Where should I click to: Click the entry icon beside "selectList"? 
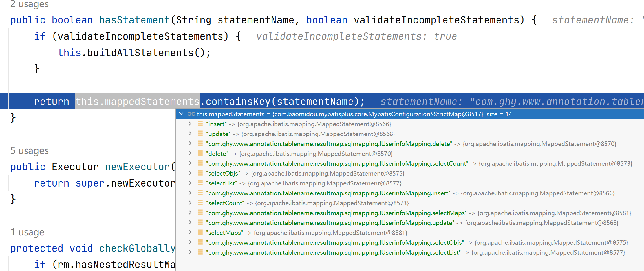pyautogui.click(x=200, y=183)
